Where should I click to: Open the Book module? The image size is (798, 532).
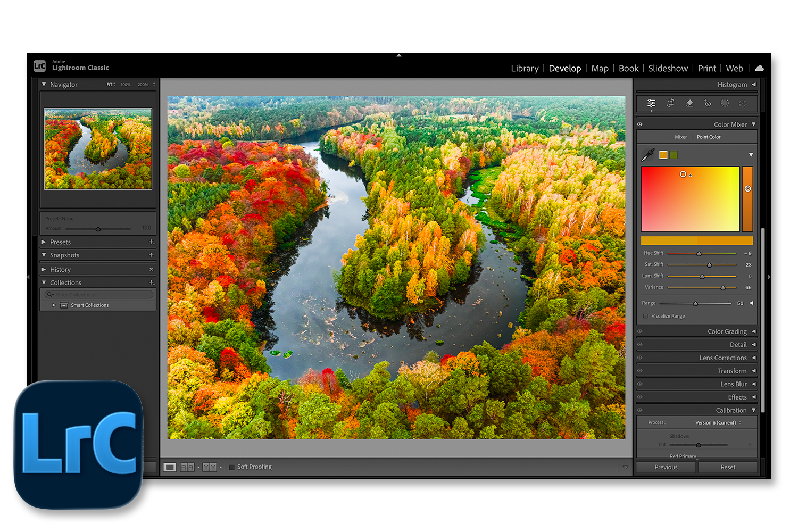point(628,69)
